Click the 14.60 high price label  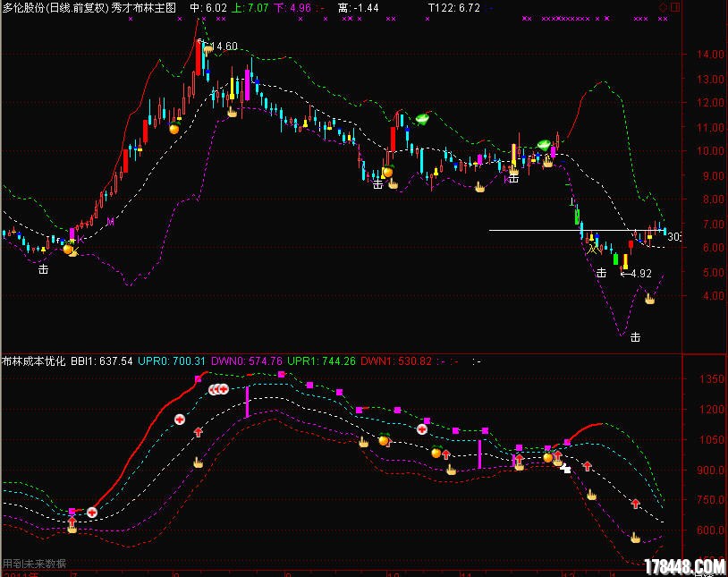coord(224,47)
